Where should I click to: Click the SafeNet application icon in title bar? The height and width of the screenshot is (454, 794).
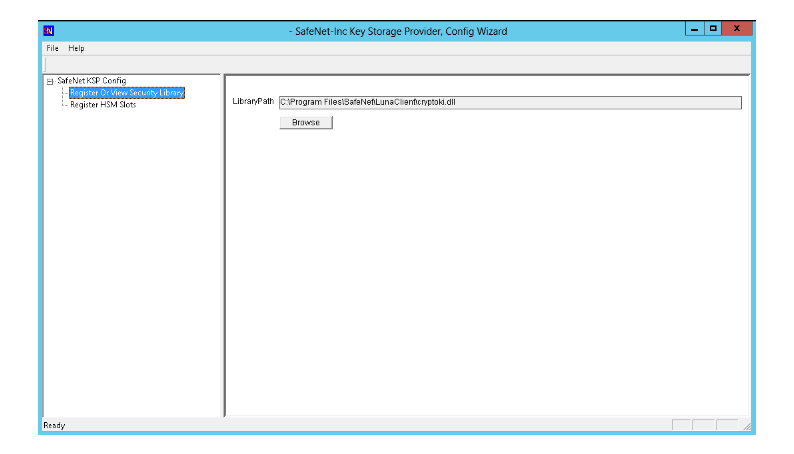click(x=49, y=31)
